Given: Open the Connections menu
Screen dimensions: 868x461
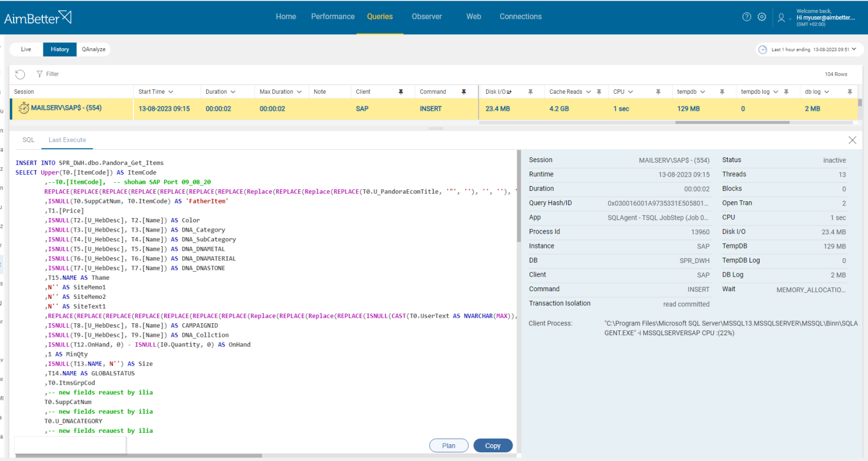Looking at the screenshot, I should [520, 17].
